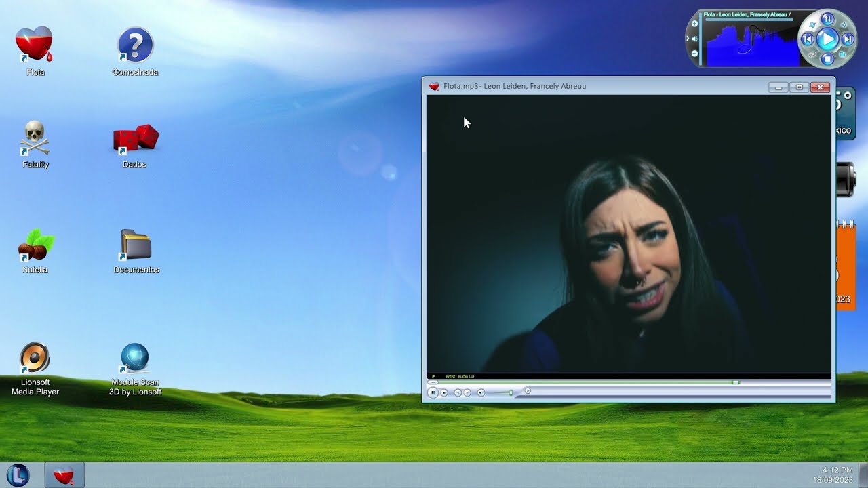Click the up-down arrows widget button

click(x=827, y=19)
